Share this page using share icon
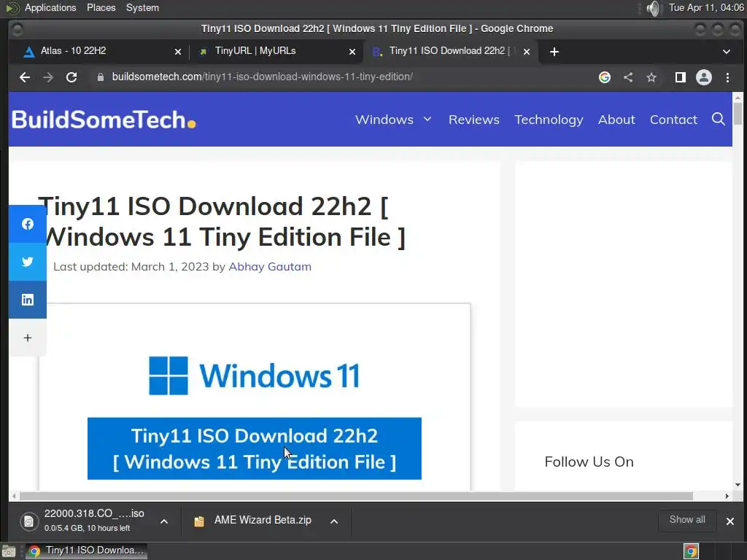The height and width of the screenshot is (560, 747). [x=628, y=77]
